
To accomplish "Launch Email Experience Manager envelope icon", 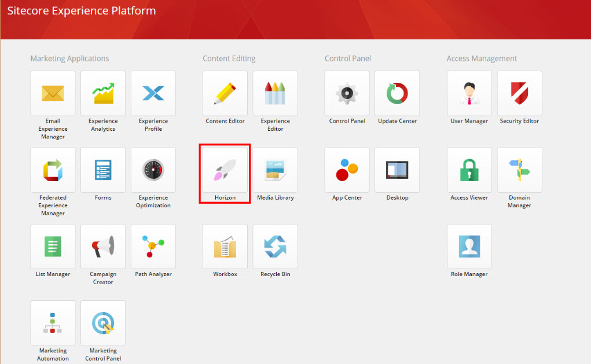I will 53,93.
